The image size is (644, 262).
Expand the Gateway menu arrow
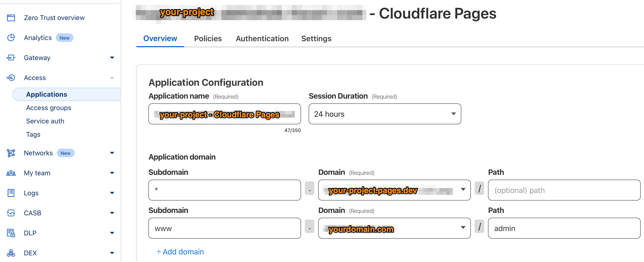111,57
